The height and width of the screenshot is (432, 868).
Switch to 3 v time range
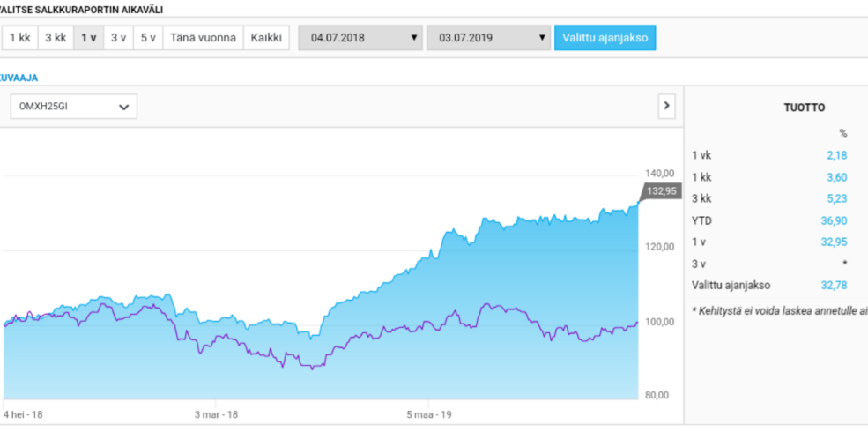coord(118,38)
